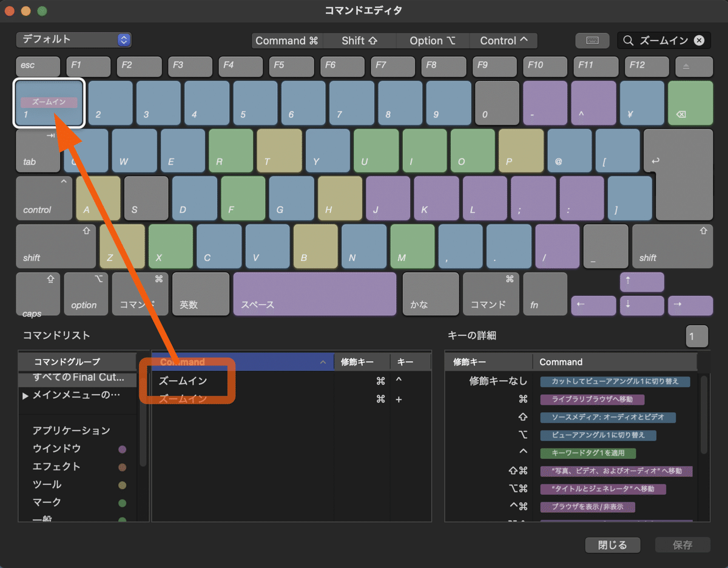Image resolution: width=728 pixels, height=568 pixels.
Task: Click the 保存 button
Action: coord(682,544)
